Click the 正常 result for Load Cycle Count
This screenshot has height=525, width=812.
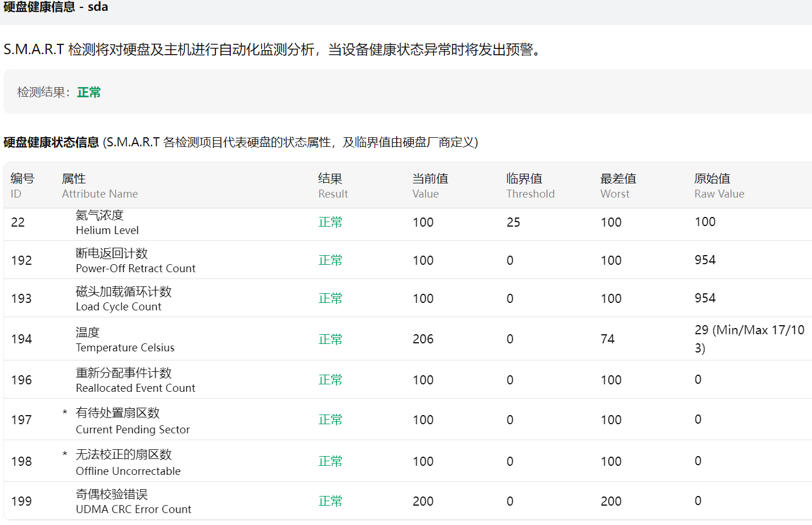(x=330, y=299)
